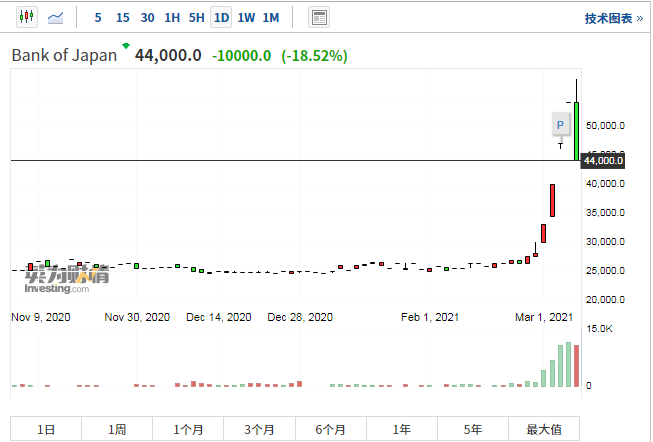Show the 5年 time range
This screenshot has height=442, width=653.
(473, 429)
